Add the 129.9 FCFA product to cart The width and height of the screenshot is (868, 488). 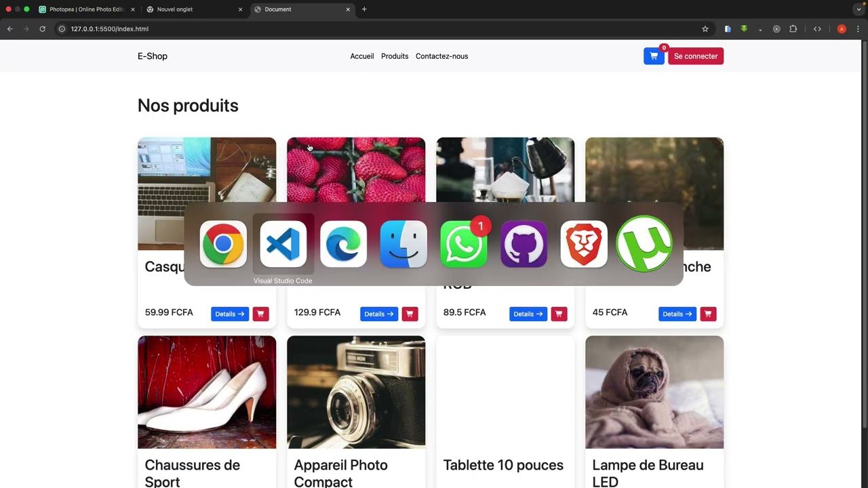[410, 314]
